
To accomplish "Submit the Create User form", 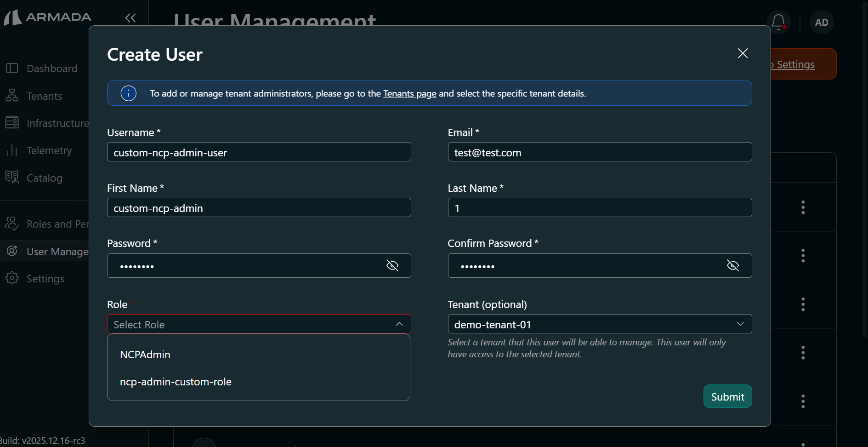I will (727, 396).
